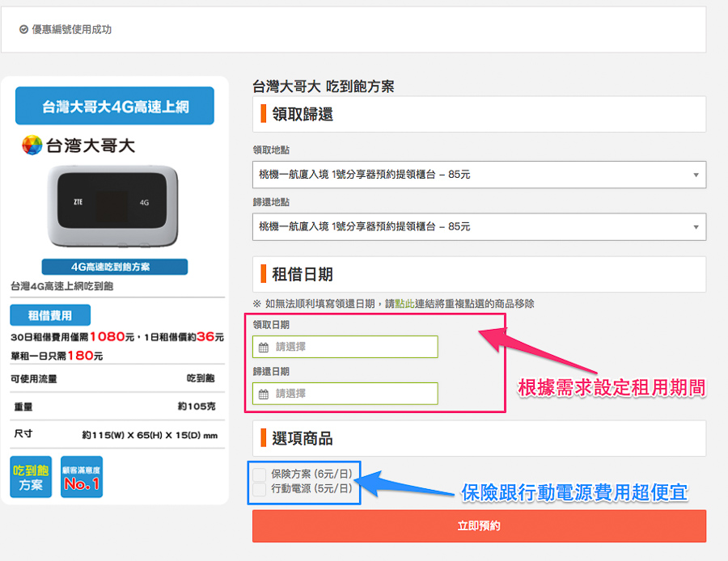Screen dimensions: 728x561
Task: Click the calendar icon in 領取日期 field
Action: pos(264,347)
